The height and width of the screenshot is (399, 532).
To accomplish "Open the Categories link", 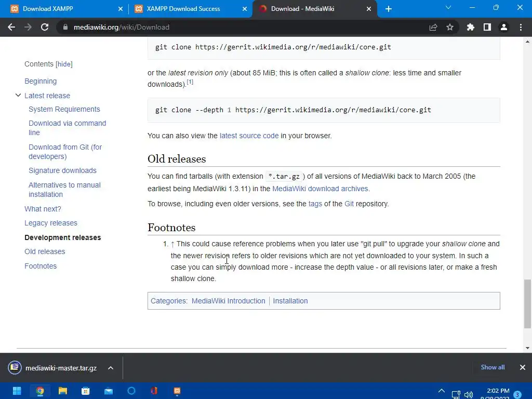I will pyautogui.click(x=168, y=301).
